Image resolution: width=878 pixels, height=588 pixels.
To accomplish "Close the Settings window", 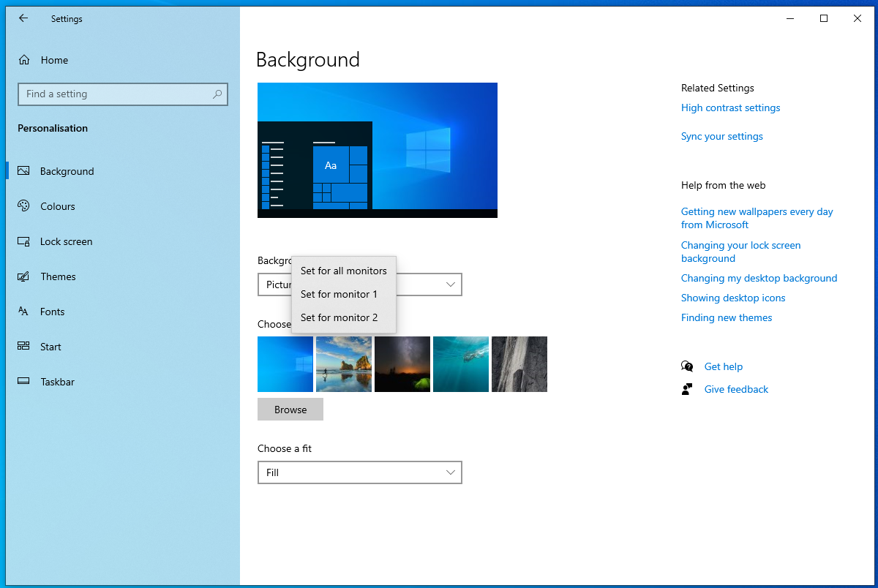I will point(858,19).
